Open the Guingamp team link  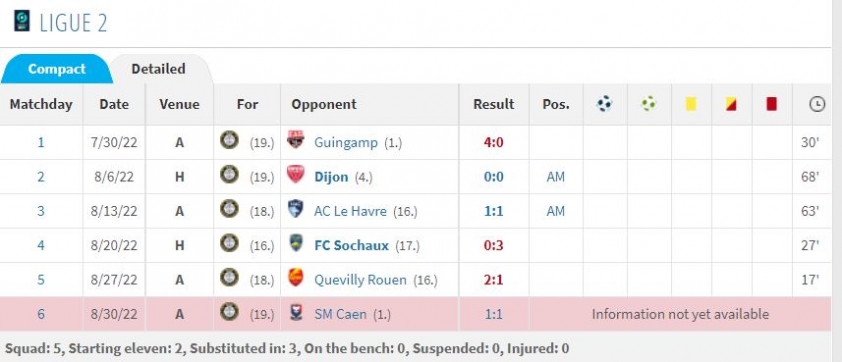click(x=346, y=143)
